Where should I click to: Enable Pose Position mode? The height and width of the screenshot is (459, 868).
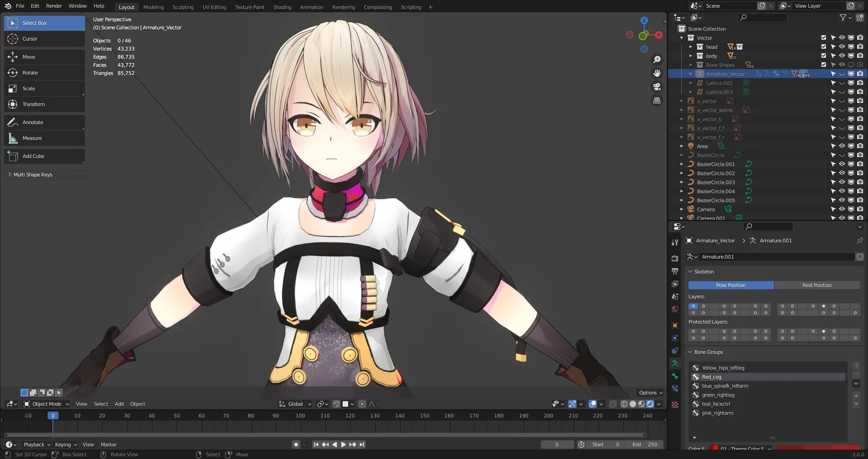click(731, 285)
